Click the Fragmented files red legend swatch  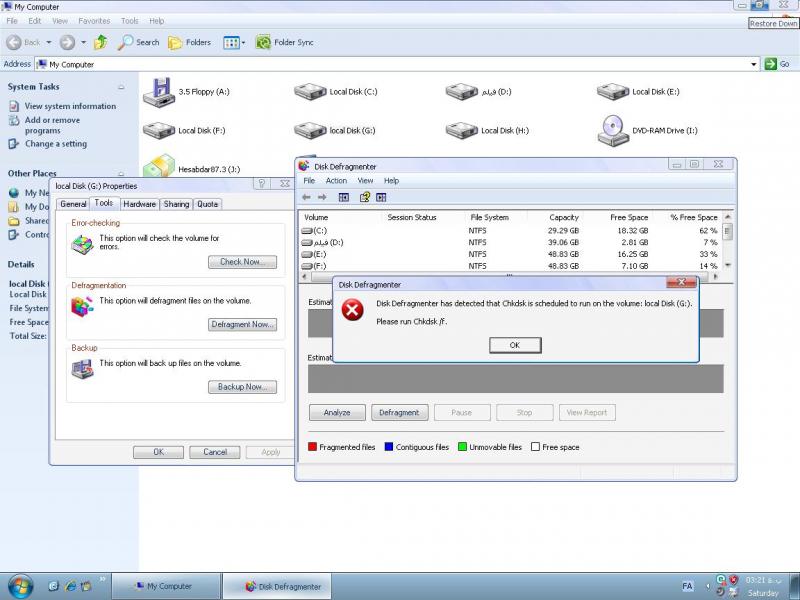(x=313, y=447)
